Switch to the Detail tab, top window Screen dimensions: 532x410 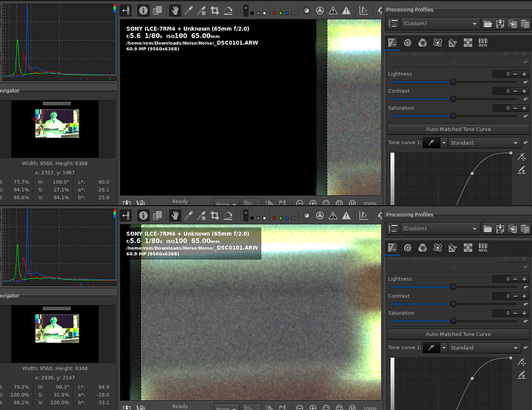pyautogui.click(x=408, y=42)
